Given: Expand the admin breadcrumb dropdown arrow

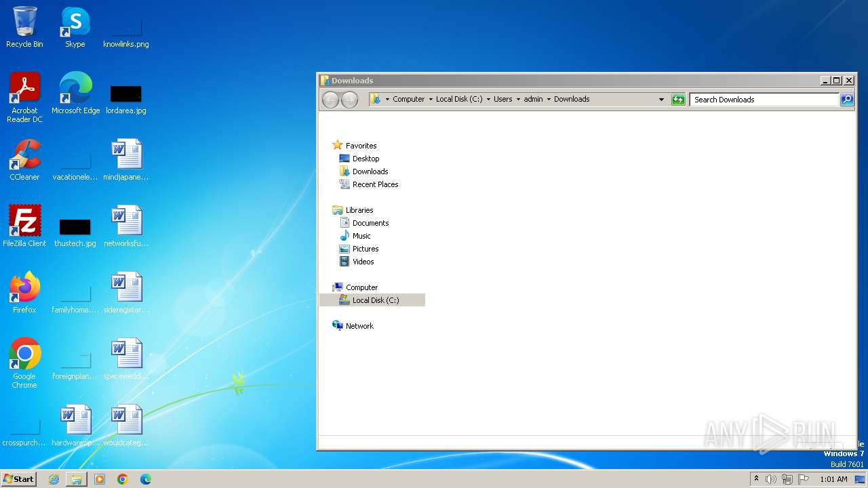Looking at the screenshot, I should pyautogui.click(x=549, y=99).
